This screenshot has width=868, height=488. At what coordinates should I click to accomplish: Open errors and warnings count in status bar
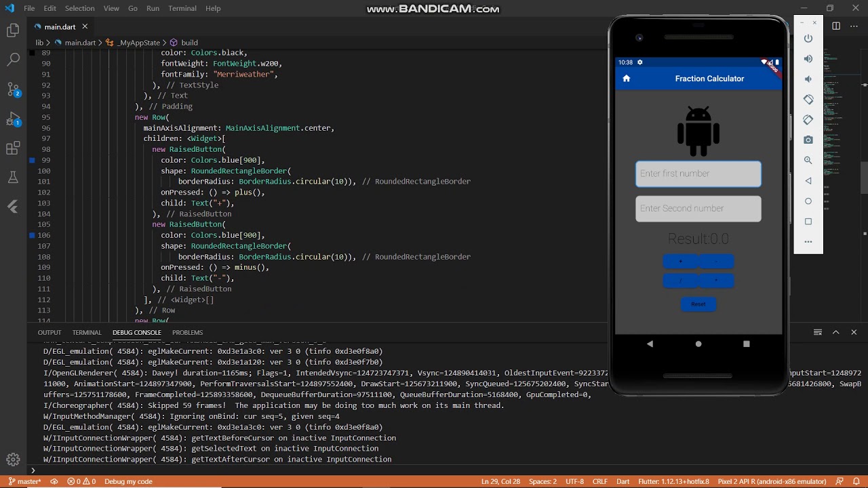coord(81,482)
